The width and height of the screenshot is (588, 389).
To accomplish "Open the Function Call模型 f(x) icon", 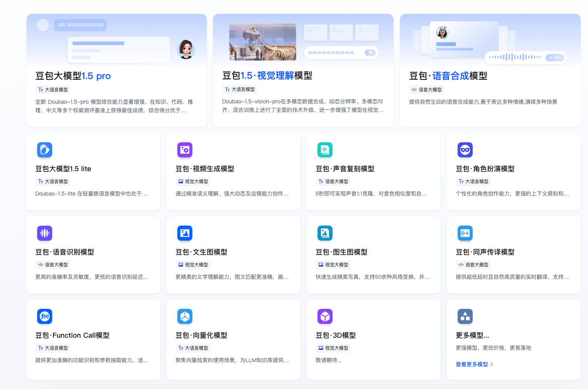I will (45, 317).
